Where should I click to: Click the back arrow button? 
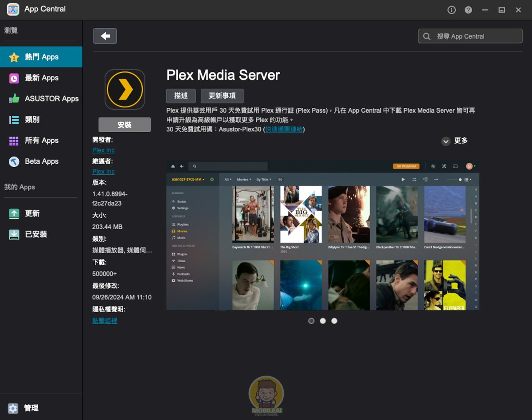105,36
